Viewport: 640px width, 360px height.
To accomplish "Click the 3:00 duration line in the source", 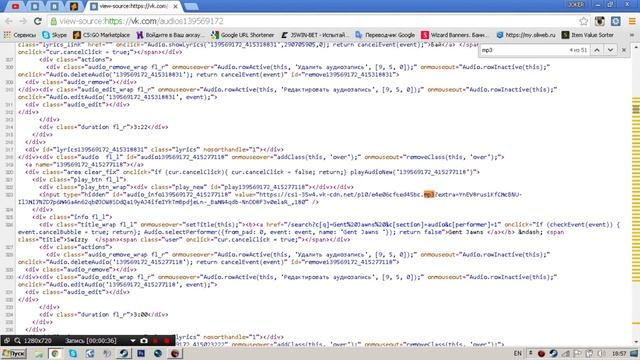I will click(104, 315).
